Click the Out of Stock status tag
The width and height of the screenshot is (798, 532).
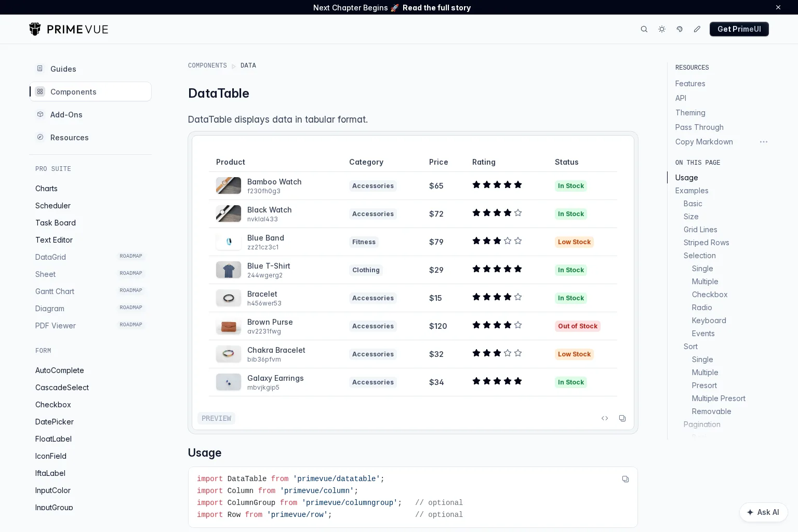point(578,326)
